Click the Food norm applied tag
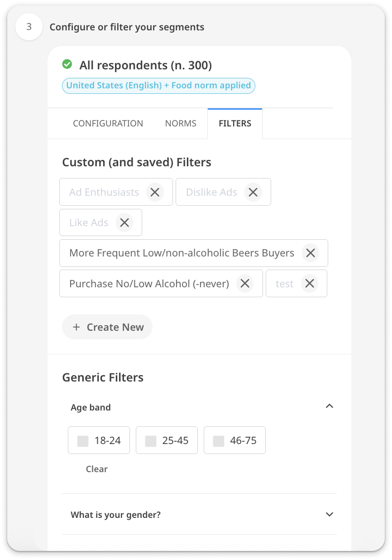Image resolution: width=392 pixels, height=560 pixels. (x=158, y=86)
